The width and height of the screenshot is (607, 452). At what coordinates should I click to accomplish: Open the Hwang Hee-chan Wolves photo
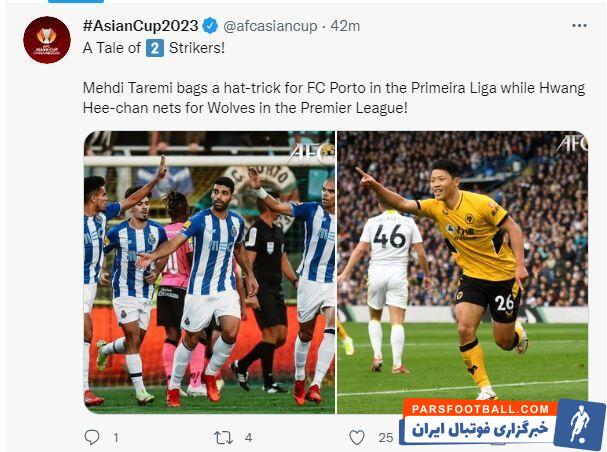[463, 272]
